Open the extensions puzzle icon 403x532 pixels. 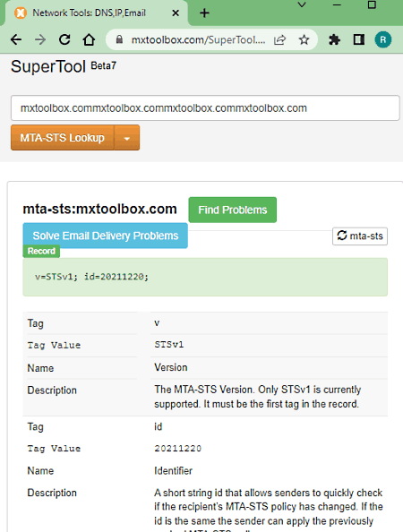tap(334, 39)
